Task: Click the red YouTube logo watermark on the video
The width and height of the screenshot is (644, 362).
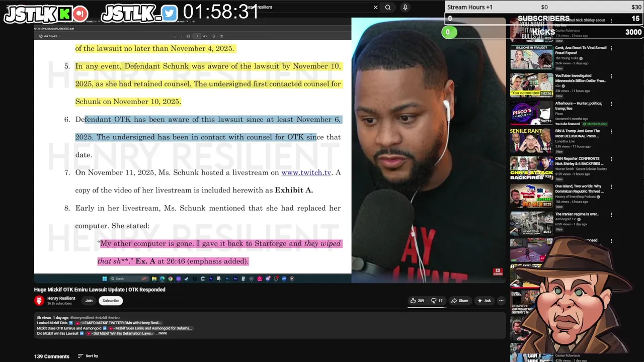Action: [498, 271]
